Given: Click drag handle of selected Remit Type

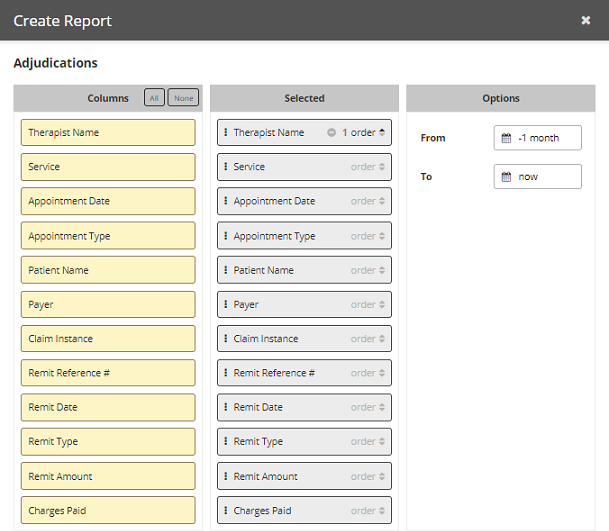Looking at the screenshot, I should click(x=226, y=441).
